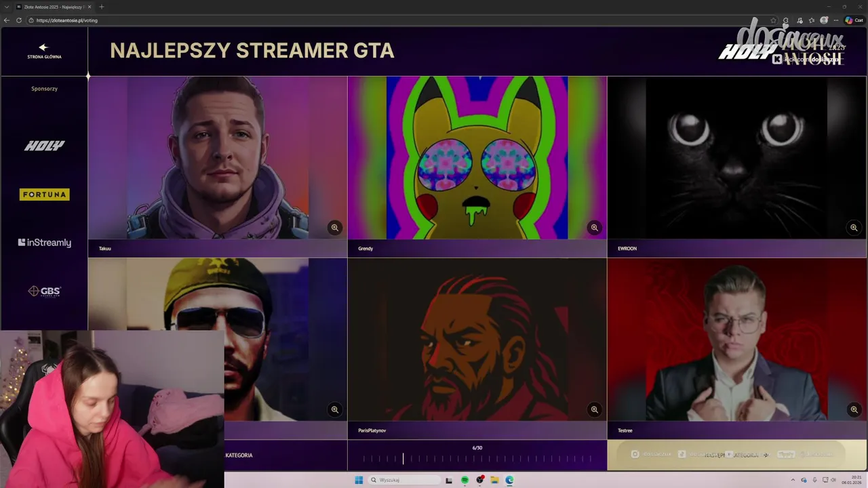The height and width of the screenshot is (488, 868).
Task: Select EWROON's black cat image
Action: pos(737,157)
